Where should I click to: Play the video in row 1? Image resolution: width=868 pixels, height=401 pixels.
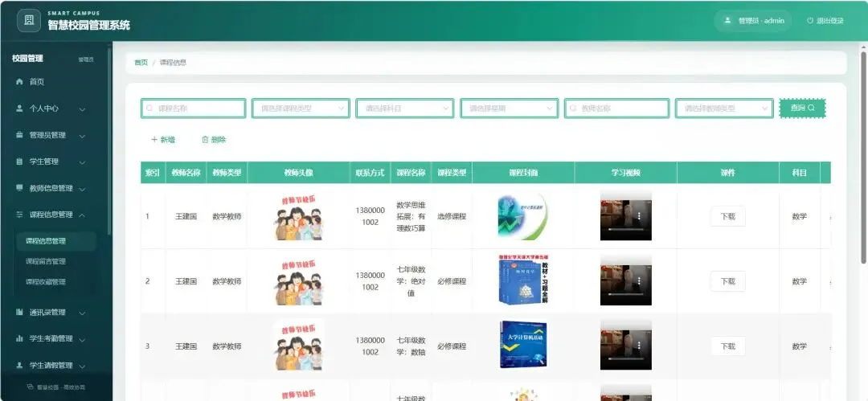coord(625,215)
